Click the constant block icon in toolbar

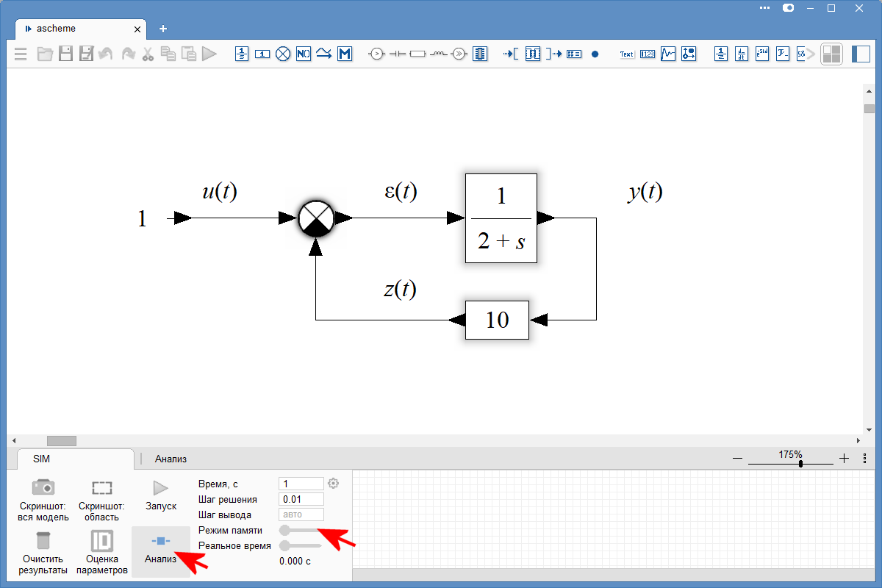[262, 54]
